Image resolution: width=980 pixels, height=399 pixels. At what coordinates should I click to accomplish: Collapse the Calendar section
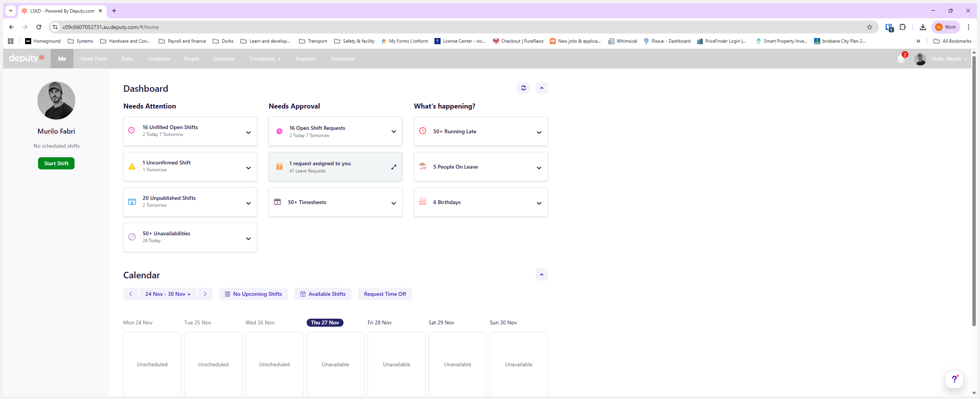(541, 275)
